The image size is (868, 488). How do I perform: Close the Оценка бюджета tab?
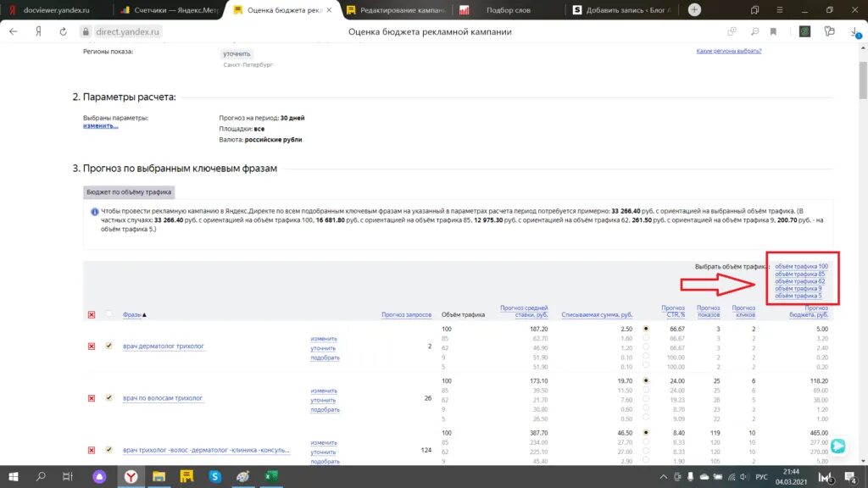(330, 10)
